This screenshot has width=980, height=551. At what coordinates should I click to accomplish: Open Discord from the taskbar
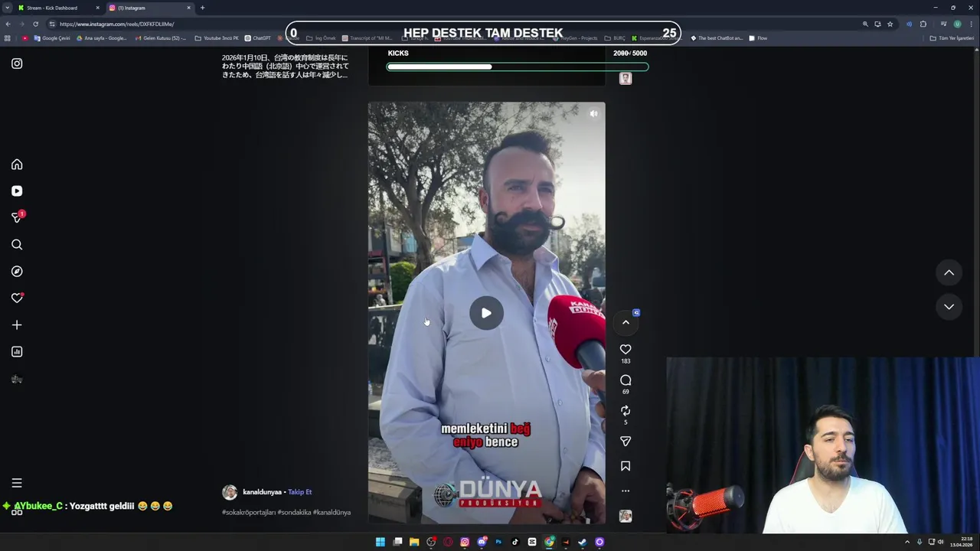coord(482,542)
